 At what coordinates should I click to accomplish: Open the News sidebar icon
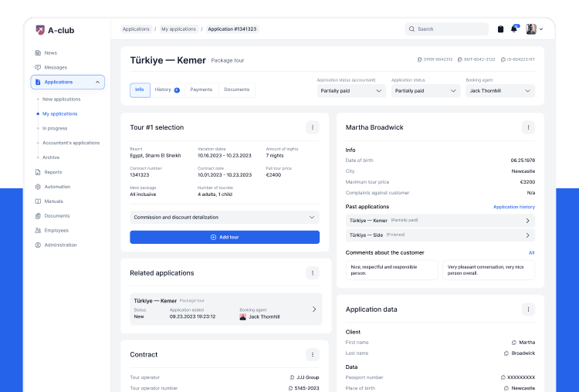38,52
